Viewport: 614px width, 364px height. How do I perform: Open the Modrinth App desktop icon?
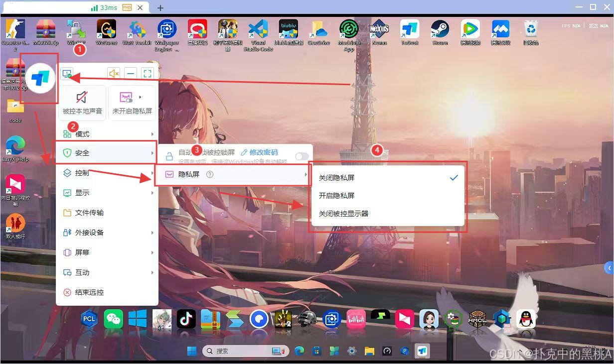pyautogui.click(x=349, y=35)
